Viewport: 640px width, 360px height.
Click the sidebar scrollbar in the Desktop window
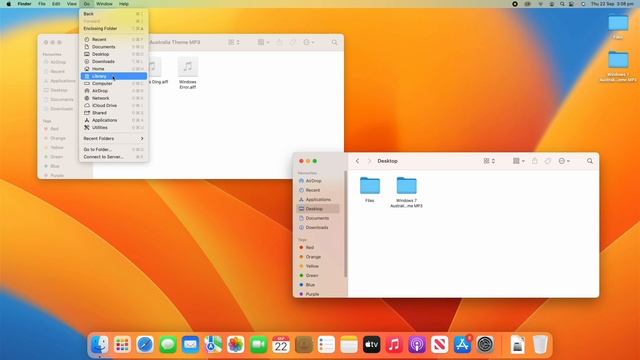point(346,224)
